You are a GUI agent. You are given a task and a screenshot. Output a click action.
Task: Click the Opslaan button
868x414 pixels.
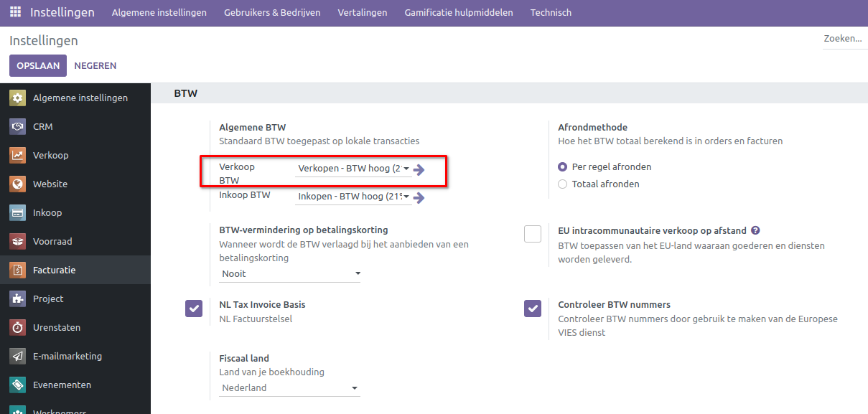tap(37, 65)
